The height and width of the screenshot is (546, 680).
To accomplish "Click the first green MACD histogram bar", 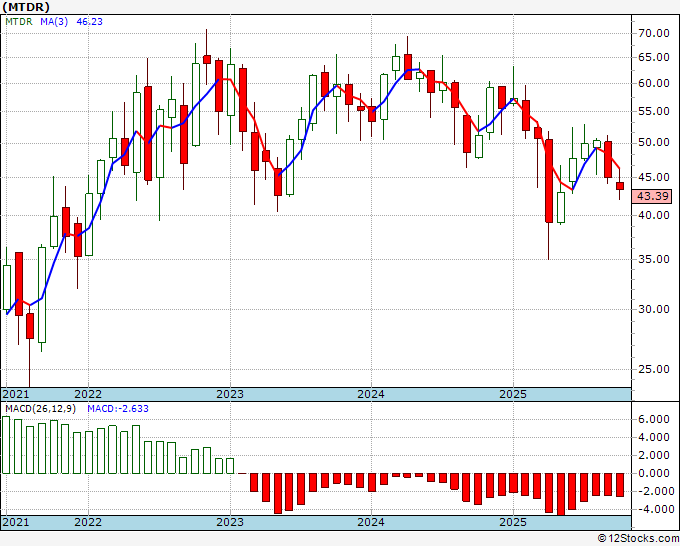I will (x=6, y=445).
